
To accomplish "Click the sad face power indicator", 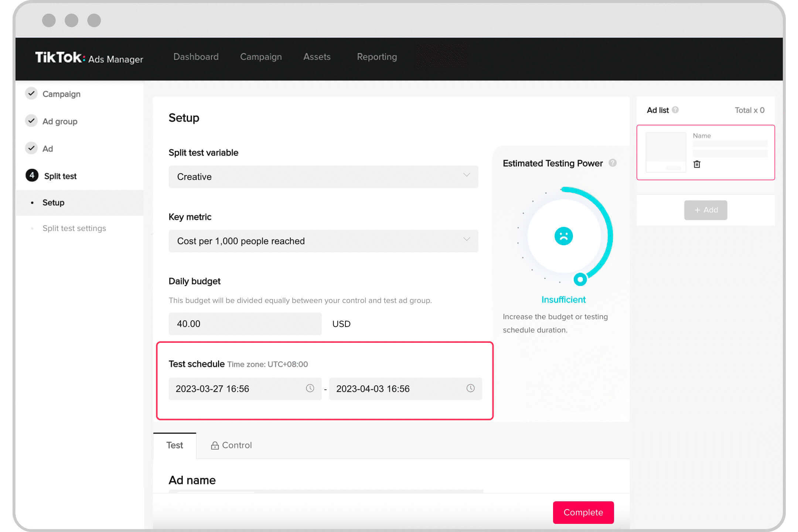I will pos(563,236).
